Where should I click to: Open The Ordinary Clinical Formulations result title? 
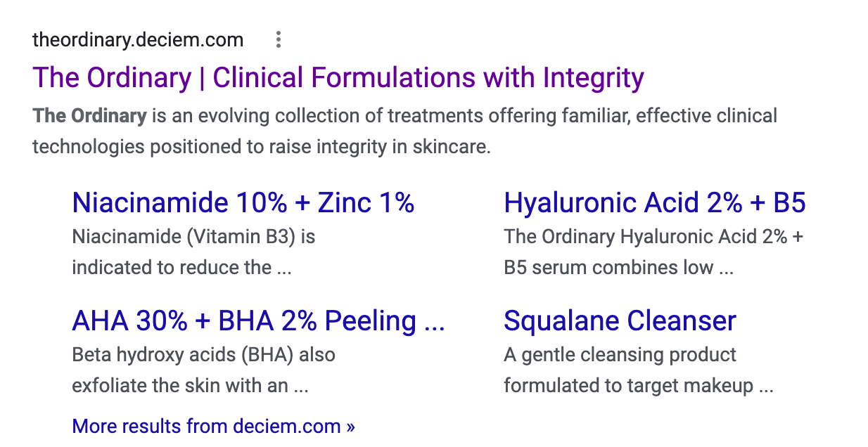coord(338,77)
